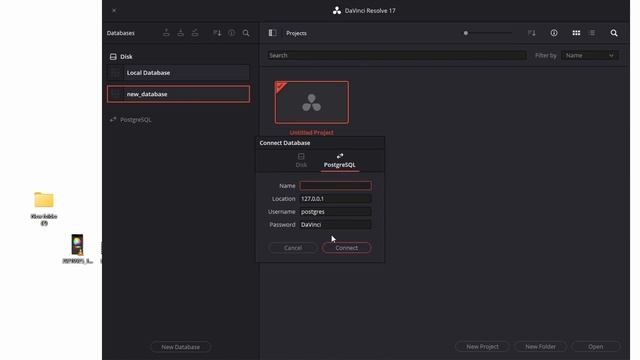Click the restore database icon in Databases header
The image size is (640, 360).
tap(180, 33)
